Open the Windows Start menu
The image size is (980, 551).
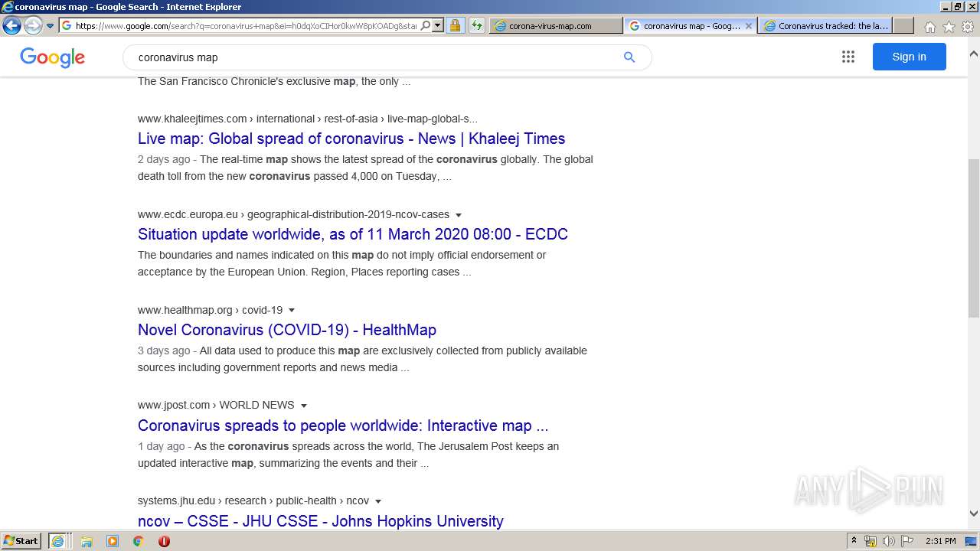click(x=21, y=540)
